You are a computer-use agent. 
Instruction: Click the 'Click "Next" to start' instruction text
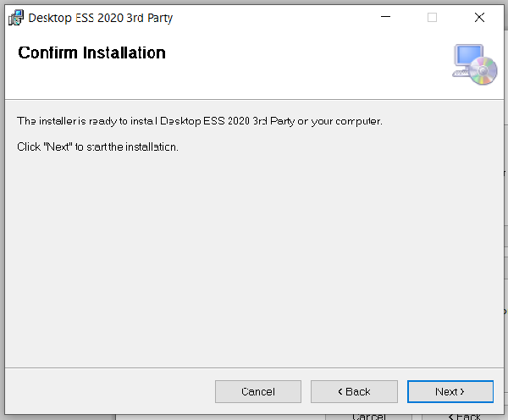point(97,146)
